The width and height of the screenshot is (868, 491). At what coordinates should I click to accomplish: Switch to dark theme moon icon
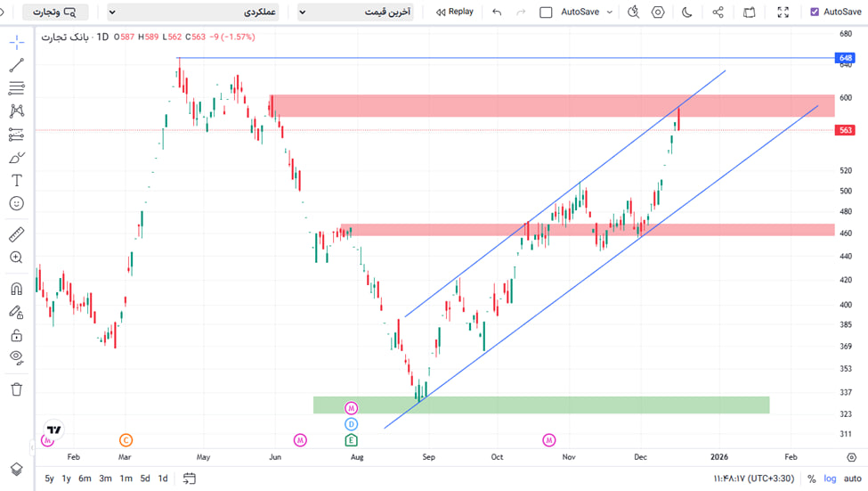click(x=687, y=12)
